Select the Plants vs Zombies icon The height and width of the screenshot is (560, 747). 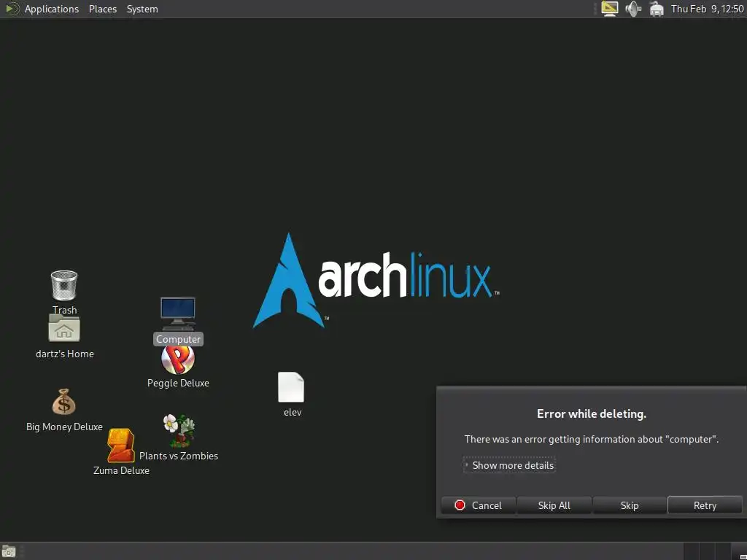point(179,430)
